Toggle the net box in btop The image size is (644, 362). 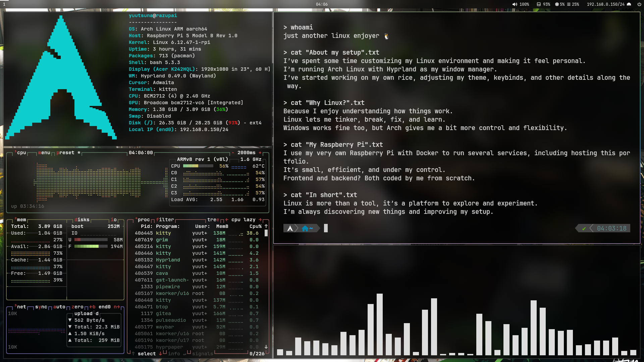click(20, 307)
